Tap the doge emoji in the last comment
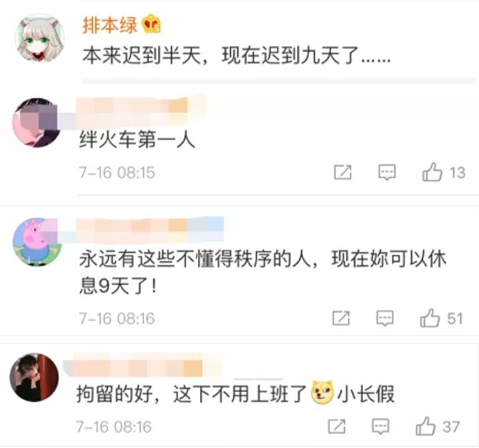Image resolution: width=479 pixels, height=448 pixels. [x=322, y=392]
